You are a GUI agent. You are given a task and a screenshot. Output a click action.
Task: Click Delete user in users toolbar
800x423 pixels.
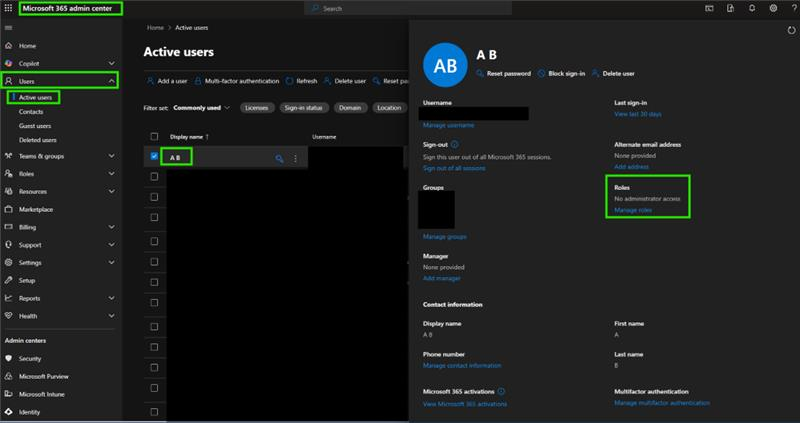[345, 81]
